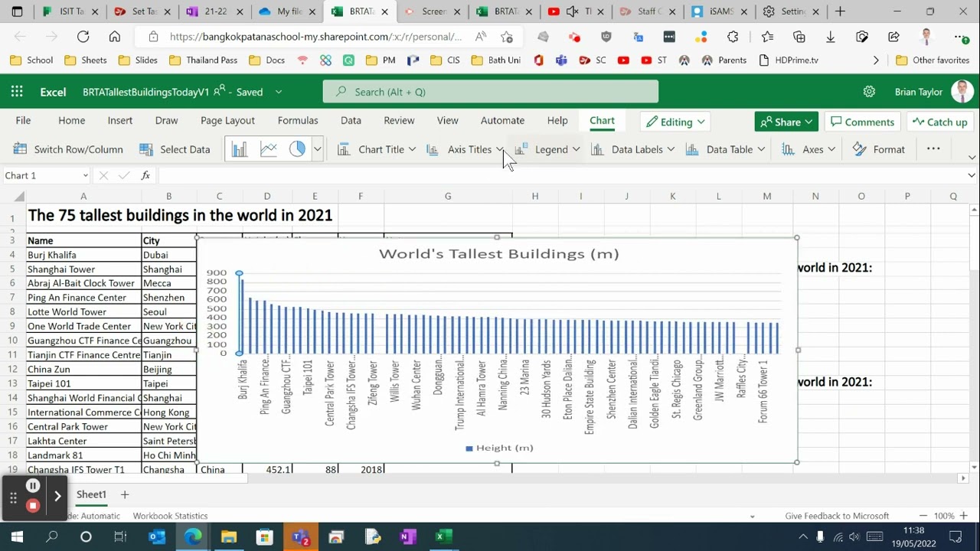Click Select Data in the Chart ribbon
980x551 pixels.
[x=175, y=149]
